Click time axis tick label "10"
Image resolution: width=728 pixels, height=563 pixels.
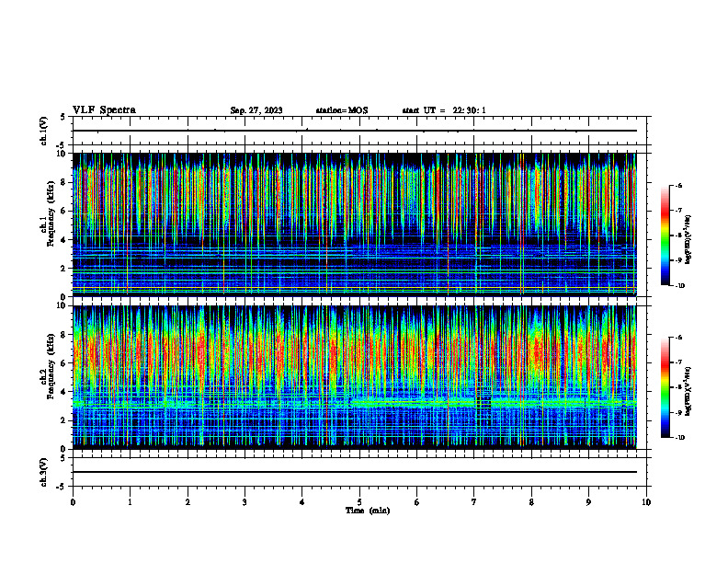pyautogui.click(x=646, y=502)
